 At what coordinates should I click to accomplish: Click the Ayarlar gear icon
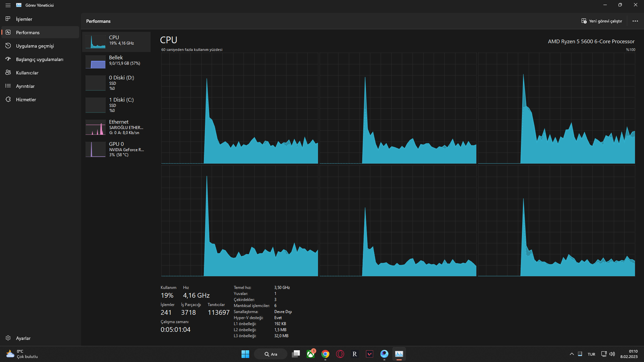pos(8,338)
